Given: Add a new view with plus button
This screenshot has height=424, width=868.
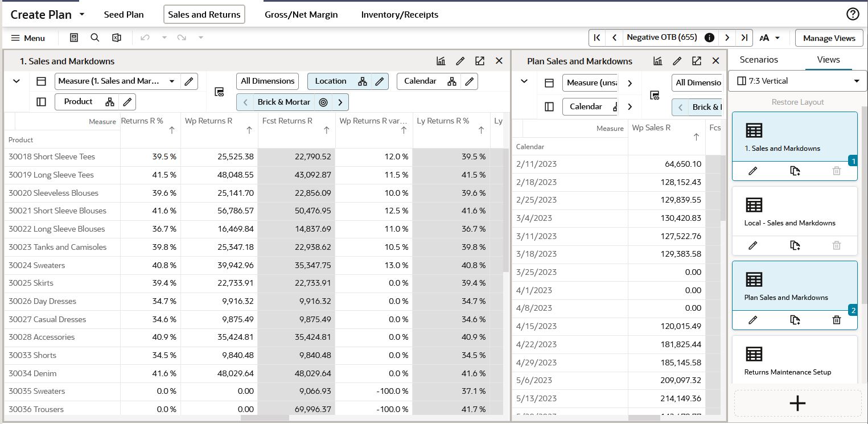Looking at the screenshot, I should tap(797, 403).
